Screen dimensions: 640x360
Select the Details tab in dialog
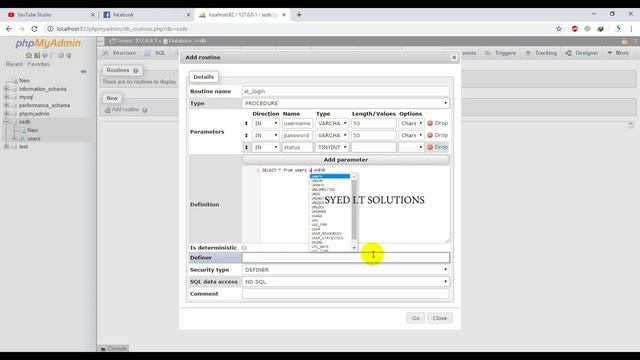(x=204, y=77)
